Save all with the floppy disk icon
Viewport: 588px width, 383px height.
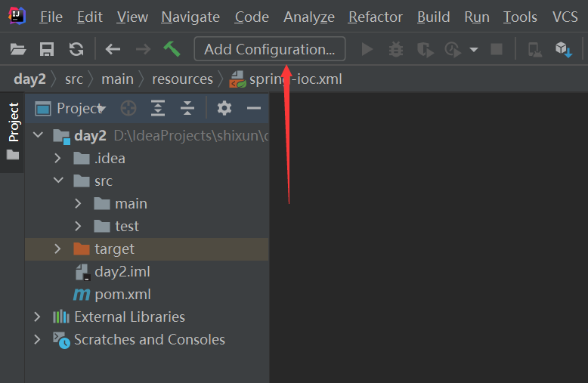coord(47,49)
